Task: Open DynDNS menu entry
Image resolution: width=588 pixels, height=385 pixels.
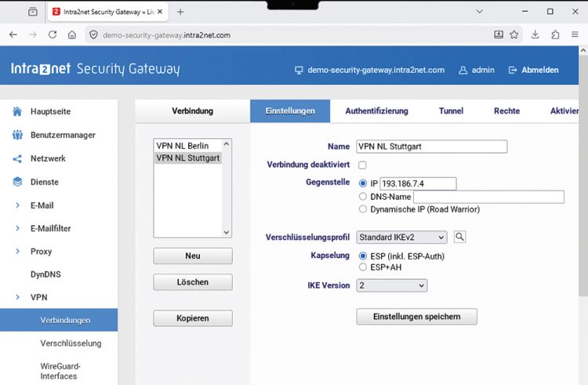Action: point(45,274)
